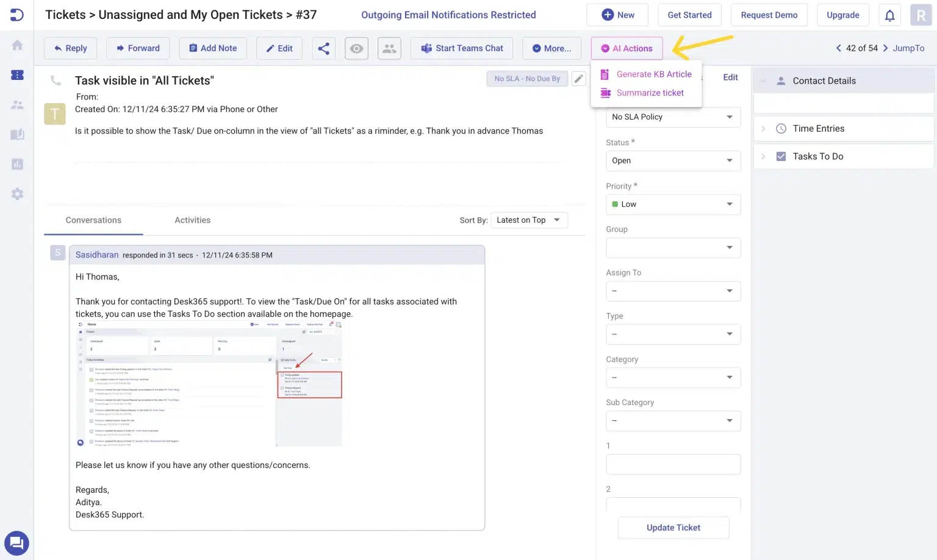
Task: Click the contacts group icon in toolbar
Action: [389, 48]
